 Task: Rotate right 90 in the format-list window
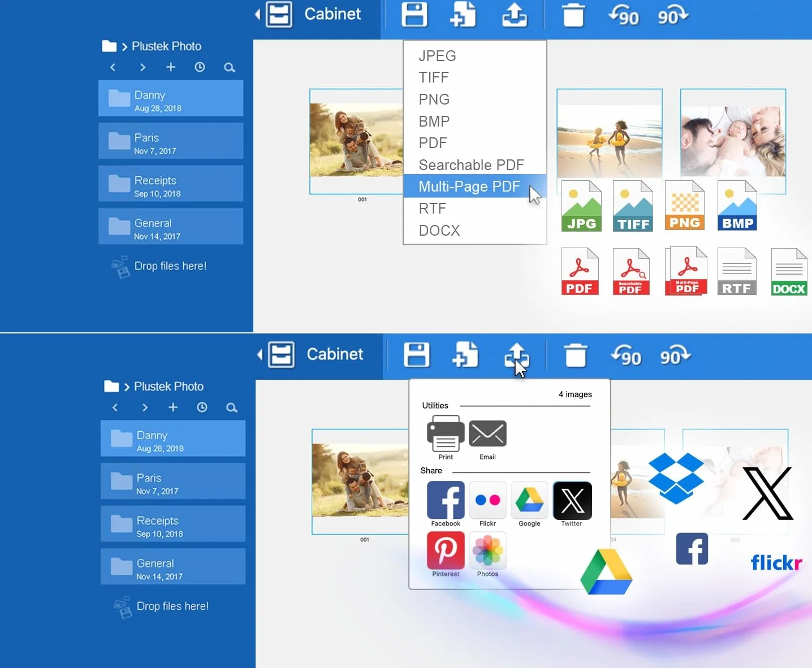pos(672,15)
